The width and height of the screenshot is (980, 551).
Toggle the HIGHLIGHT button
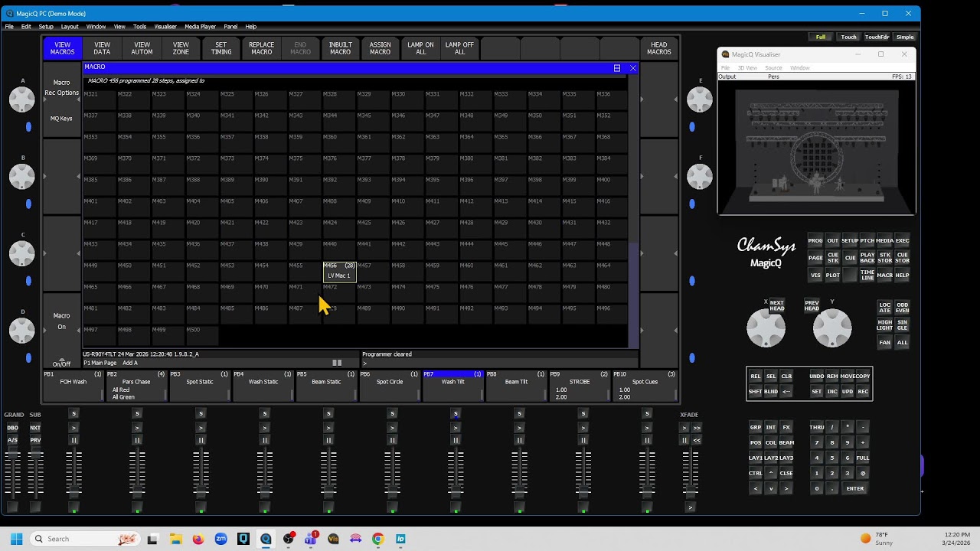click(884, 324)
